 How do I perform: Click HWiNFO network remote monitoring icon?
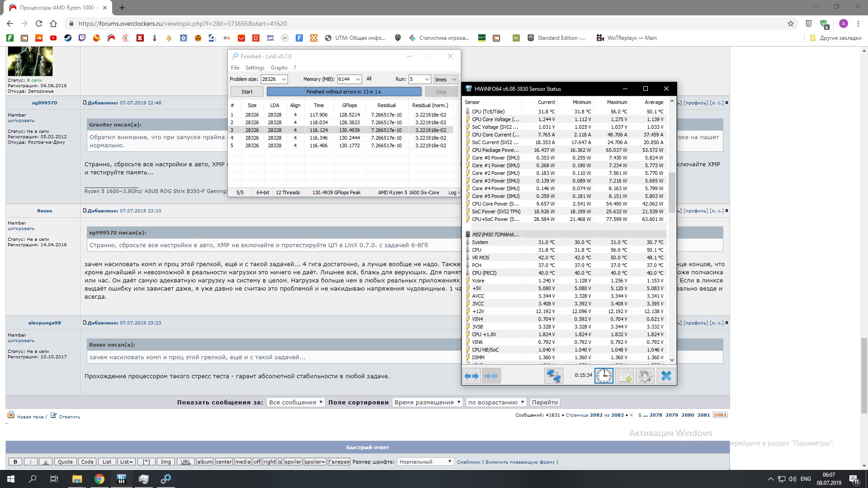[553, 376]
